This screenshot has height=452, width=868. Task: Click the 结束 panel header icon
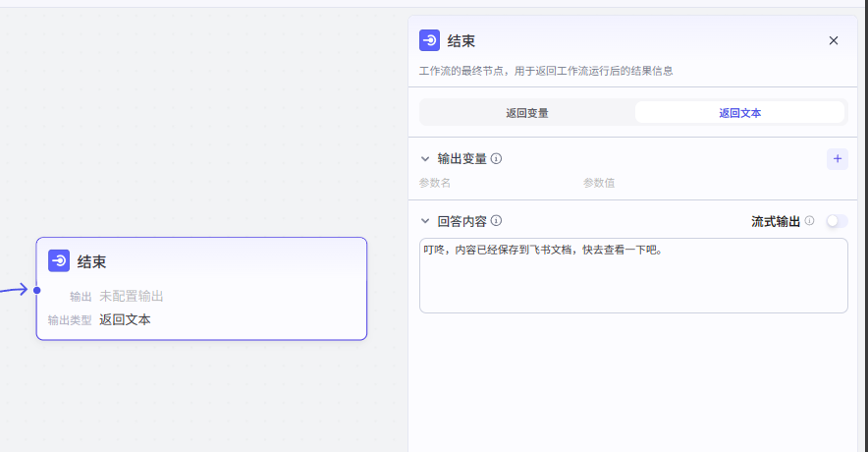point(429,40)
